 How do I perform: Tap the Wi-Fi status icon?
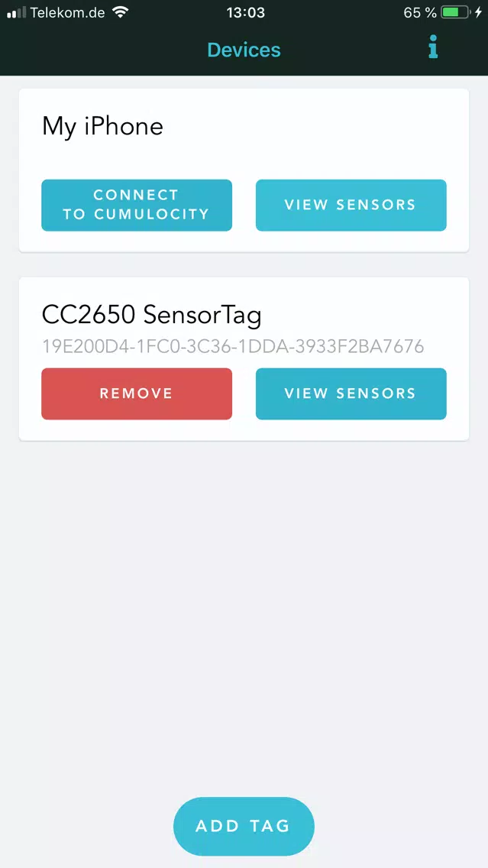click(119, 12)
